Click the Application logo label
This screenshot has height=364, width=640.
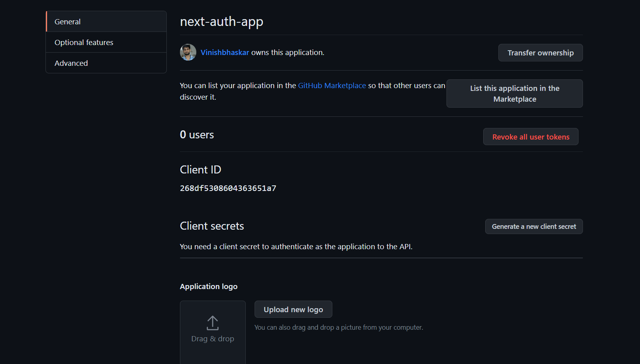coord(209,286)
